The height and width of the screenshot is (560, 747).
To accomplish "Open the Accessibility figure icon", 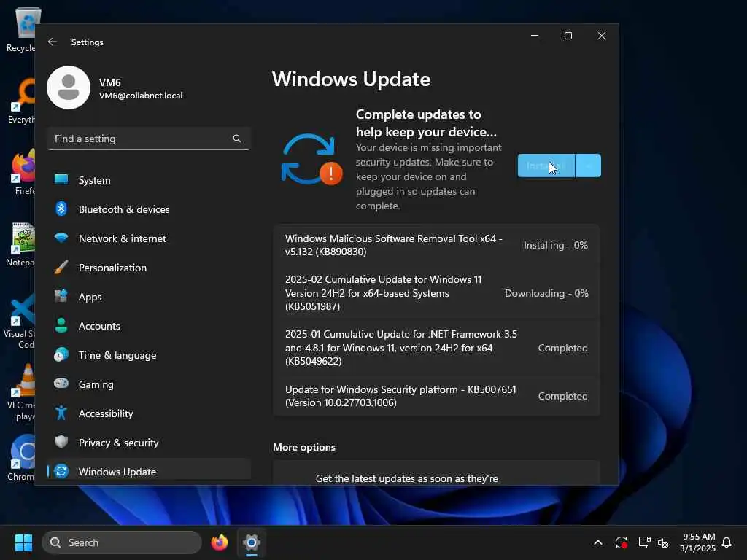I will click(x=61, y=413).
